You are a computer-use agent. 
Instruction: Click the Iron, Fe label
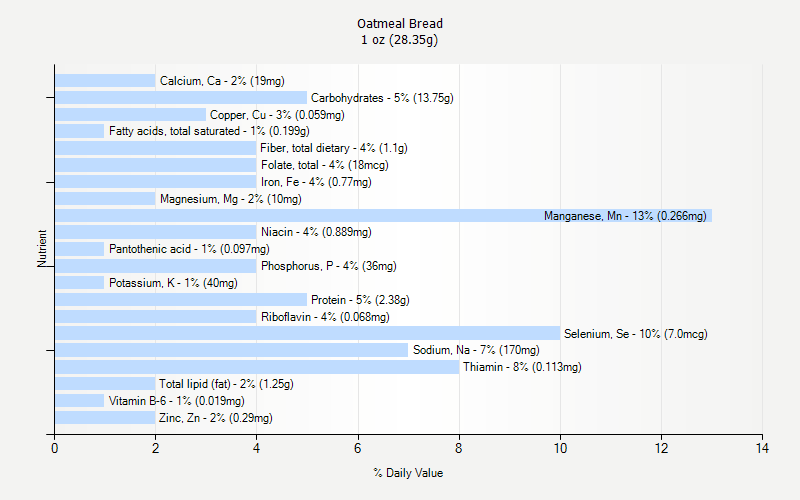[x=316, y=182]
